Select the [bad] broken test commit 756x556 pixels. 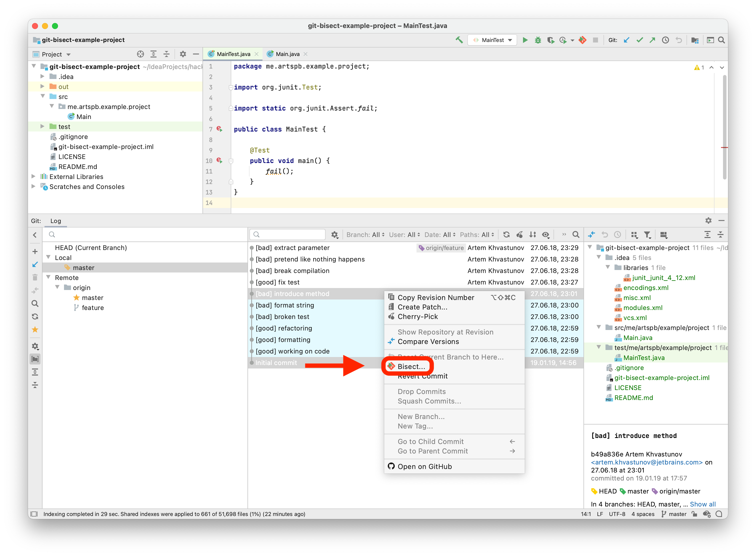[284, 316]
